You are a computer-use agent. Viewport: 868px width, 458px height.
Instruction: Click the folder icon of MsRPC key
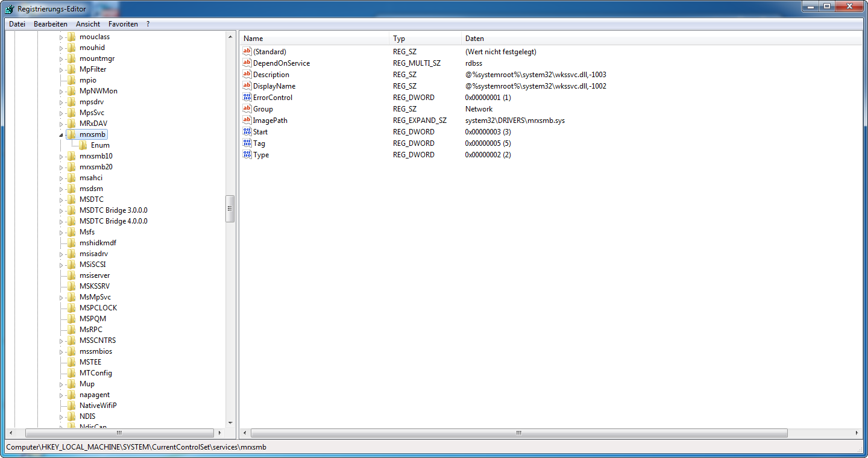click(71, 330)
